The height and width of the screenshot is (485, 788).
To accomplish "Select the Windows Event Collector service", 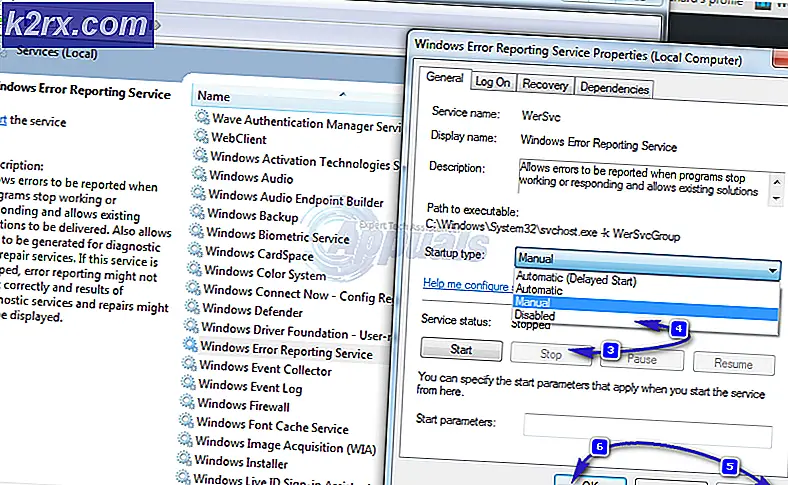I will pos(265,368).
